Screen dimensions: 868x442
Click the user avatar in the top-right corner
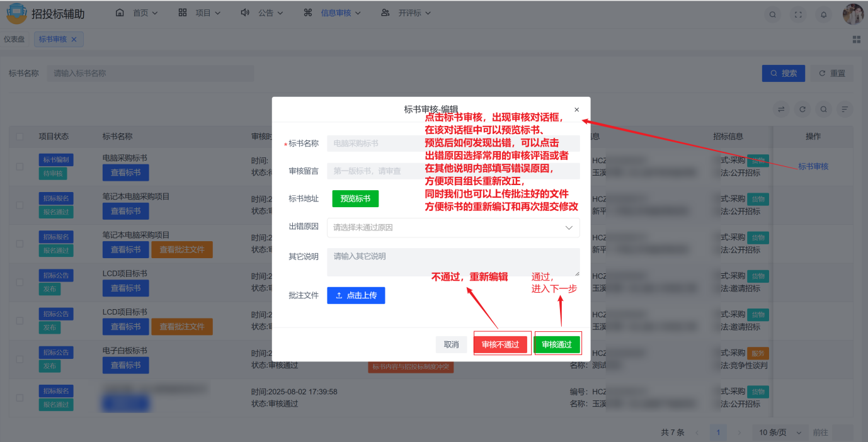(x=854, y=14)
